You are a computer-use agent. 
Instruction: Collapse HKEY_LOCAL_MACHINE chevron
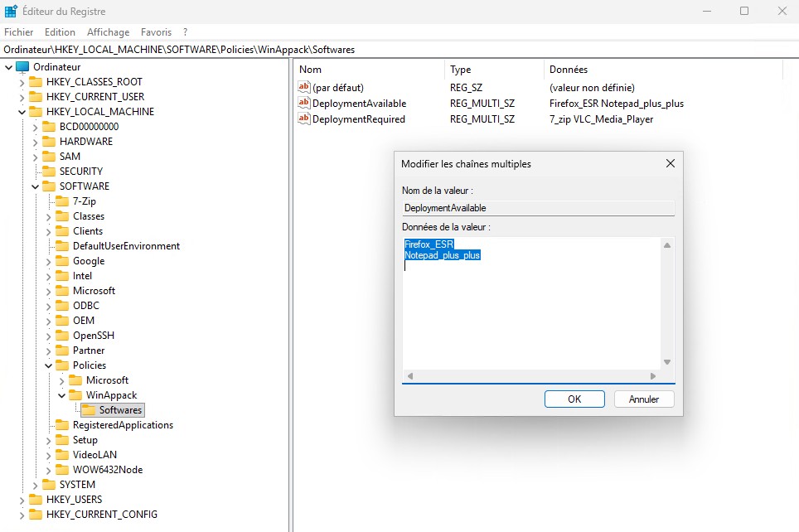(22, 112)
